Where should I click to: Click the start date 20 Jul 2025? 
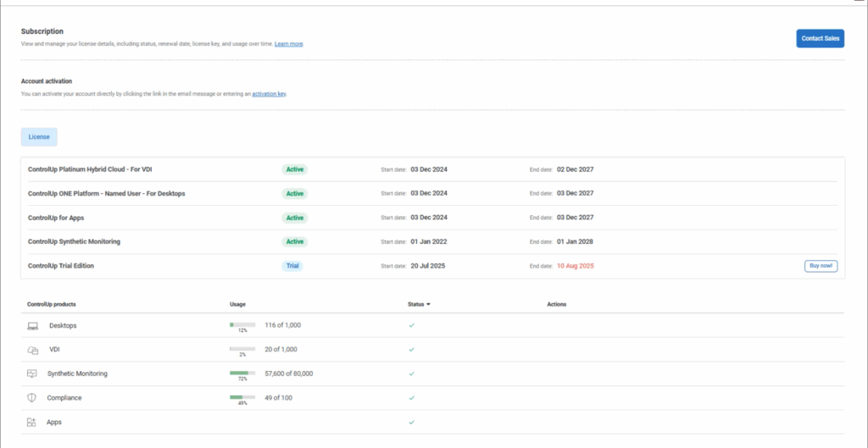pos(428,266)
